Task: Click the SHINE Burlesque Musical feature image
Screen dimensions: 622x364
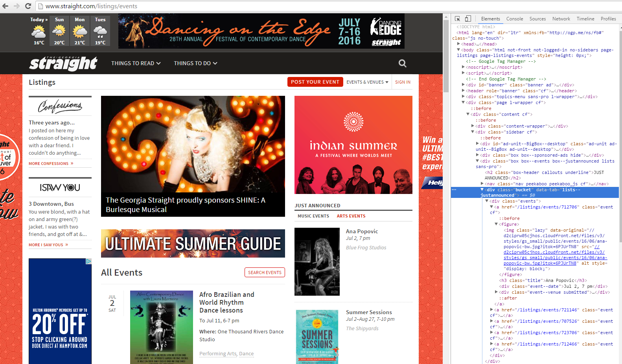Action: point(193,156)
